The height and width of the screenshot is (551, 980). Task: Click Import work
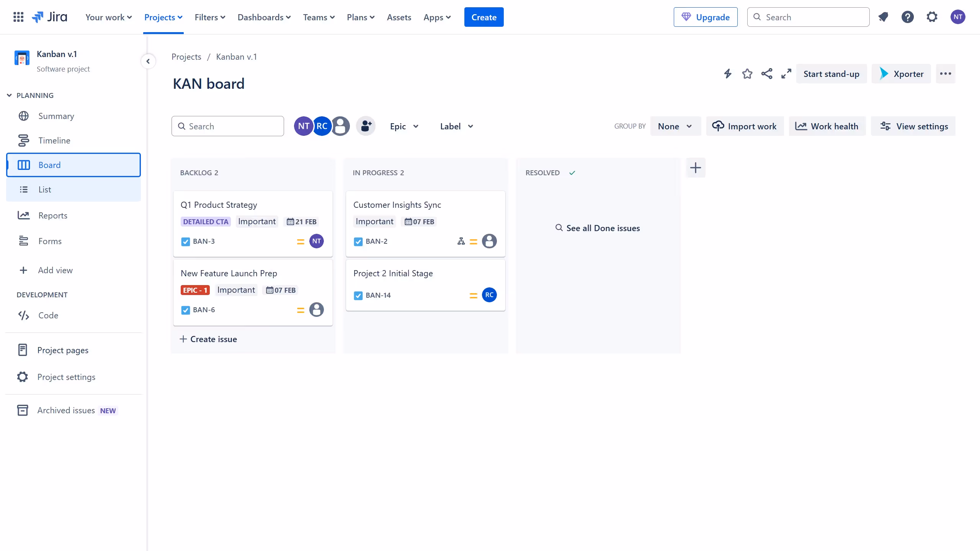(744, 126)
